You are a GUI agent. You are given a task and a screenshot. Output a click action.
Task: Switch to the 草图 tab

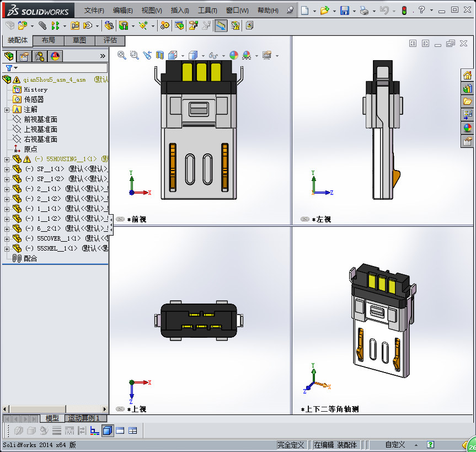79,40
